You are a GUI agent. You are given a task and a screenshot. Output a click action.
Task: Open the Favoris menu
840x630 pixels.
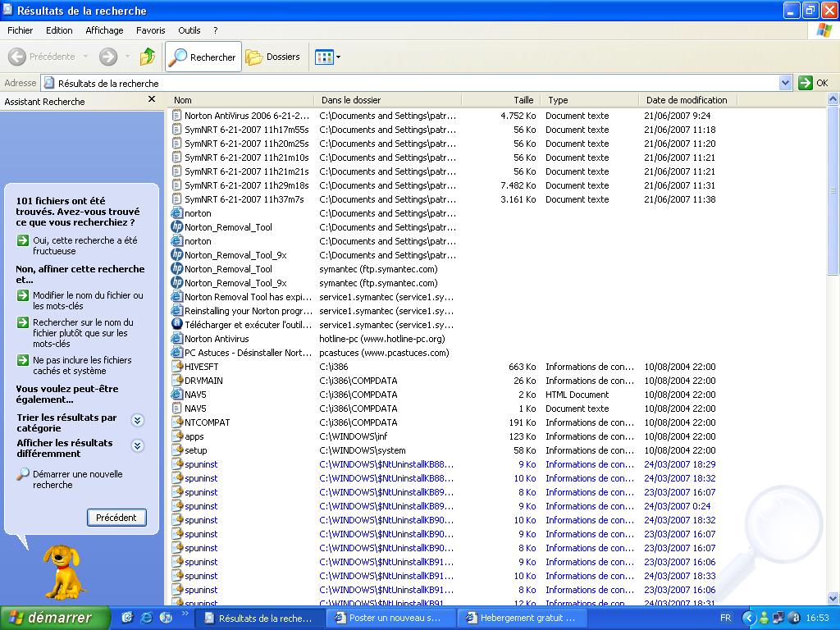tap(151, 30)
